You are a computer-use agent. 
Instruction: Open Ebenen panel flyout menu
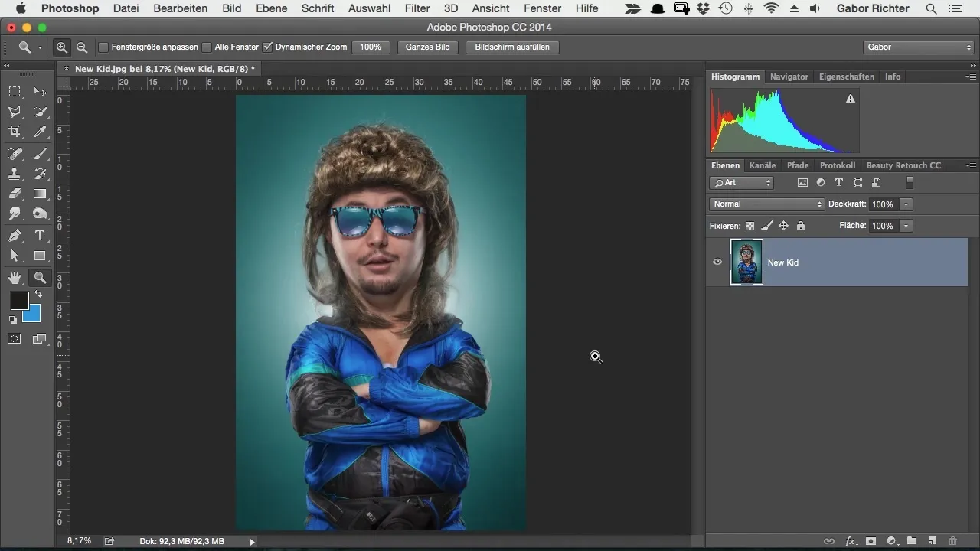pyautogui.click(x=971, y=165)
